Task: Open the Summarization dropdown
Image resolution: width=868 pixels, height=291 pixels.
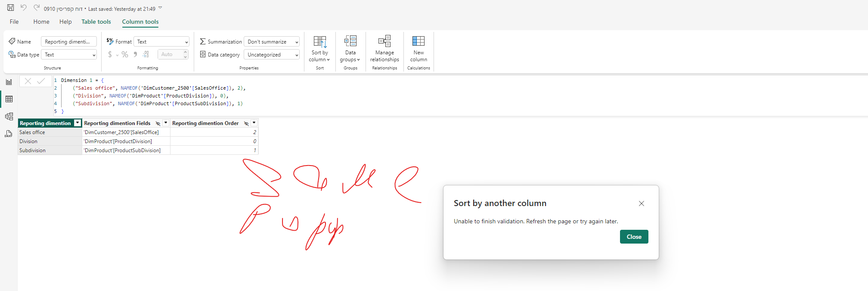Action: coord(272,42)
